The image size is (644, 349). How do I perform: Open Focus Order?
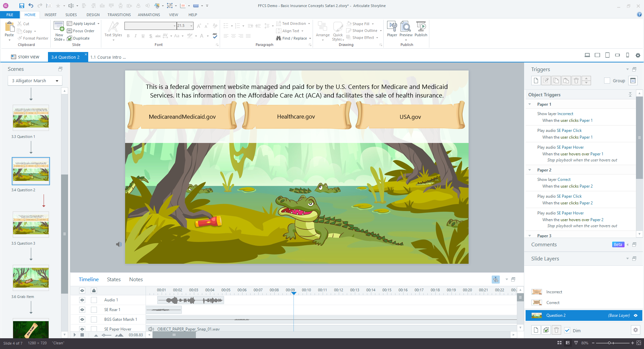pos(80,31)
